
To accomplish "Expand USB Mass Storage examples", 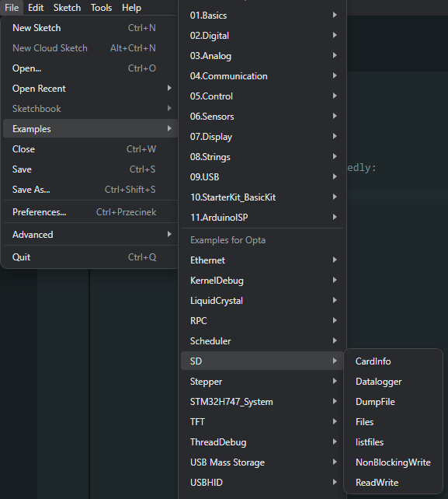I will coord(262,462).
